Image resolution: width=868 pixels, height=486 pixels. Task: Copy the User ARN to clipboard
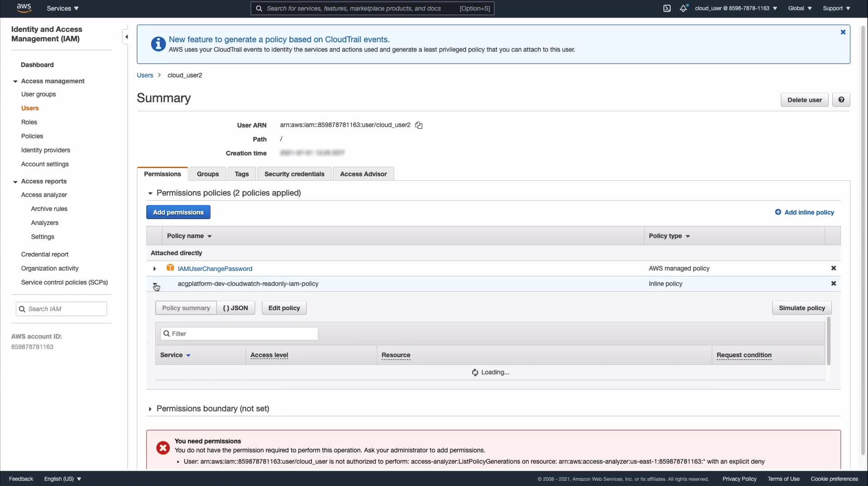(419, 125)
